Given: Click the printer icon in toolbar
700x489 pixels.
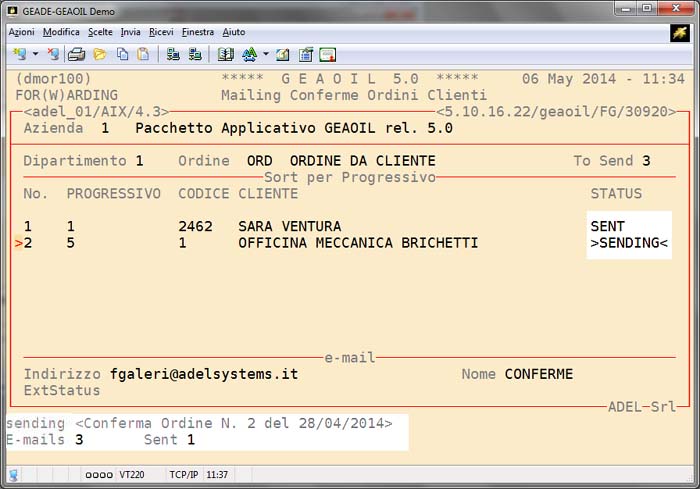Looking at the screenshot, I should [76, 54].
